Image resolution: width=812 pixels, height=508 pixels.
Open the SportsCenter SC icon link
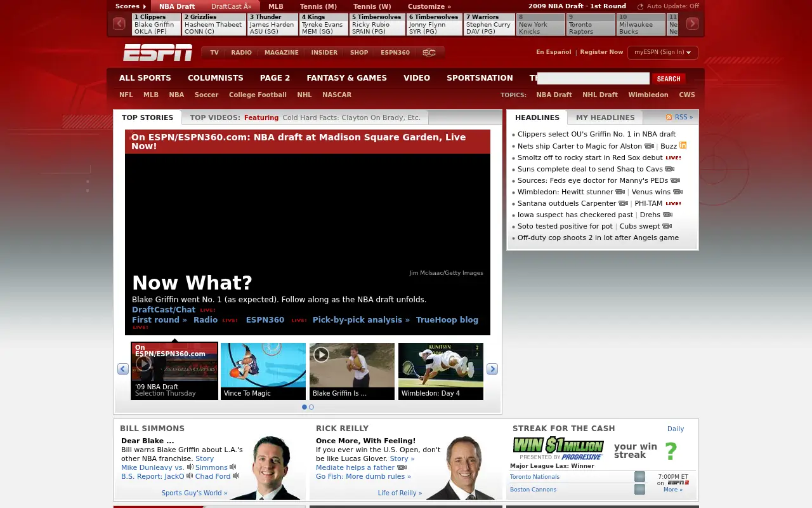[x=429, y=53]
